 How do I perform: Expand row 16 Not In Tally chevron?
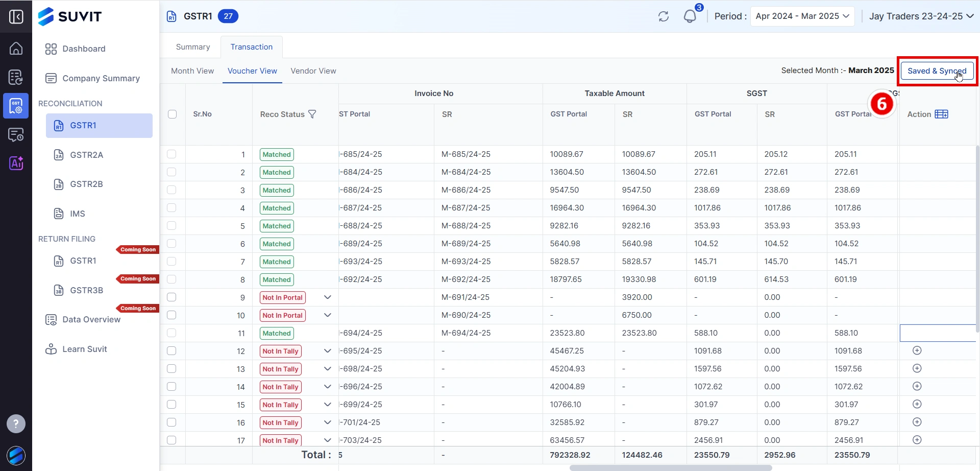tap(328, 422)
